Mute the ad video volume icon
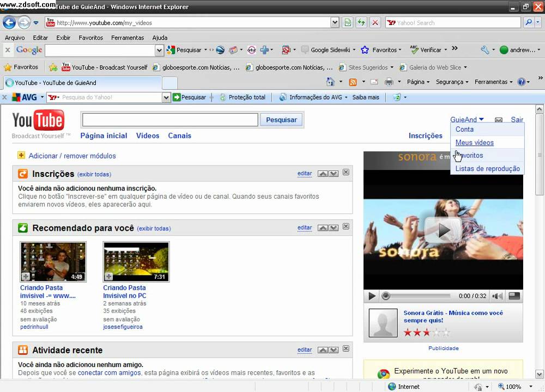545x392 pixels. [498, 296]
